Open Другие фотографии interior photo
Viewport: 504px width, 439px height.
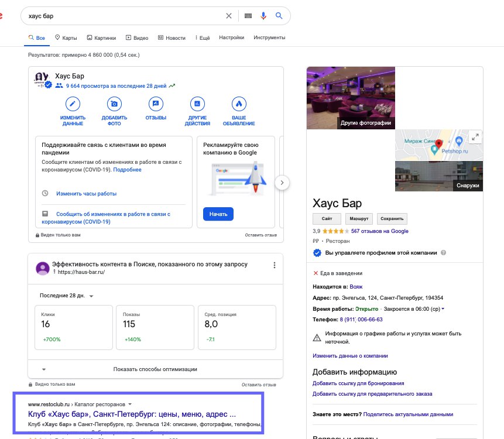tap(351, 98)
